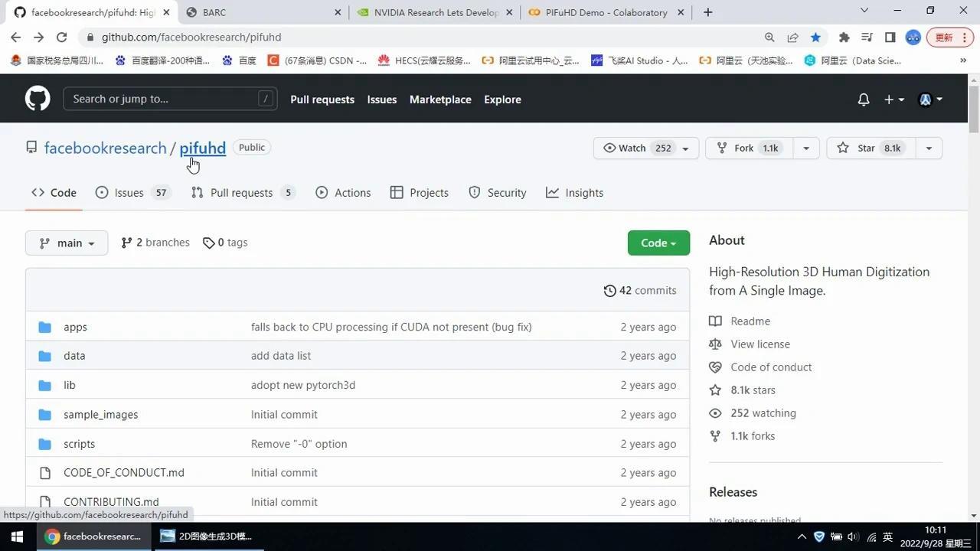Open the apps folder icon

click(45, 328)
